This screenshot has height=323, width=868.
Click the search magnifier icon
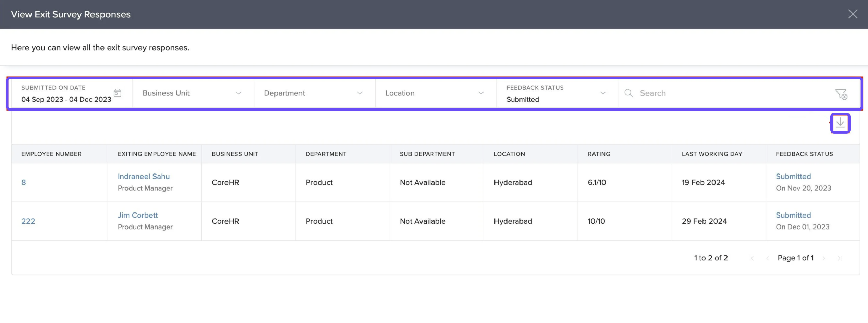click(628, 93)
